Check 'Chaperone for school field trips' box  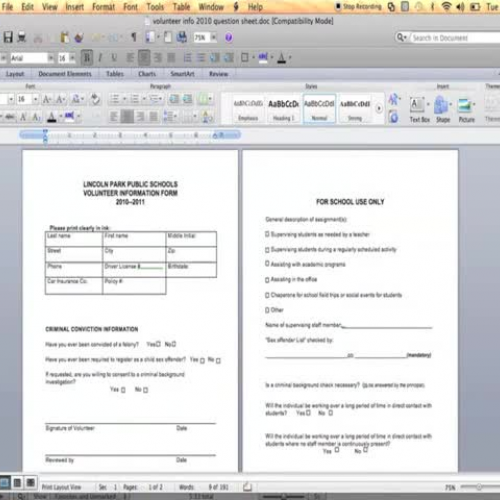point(267,295)
